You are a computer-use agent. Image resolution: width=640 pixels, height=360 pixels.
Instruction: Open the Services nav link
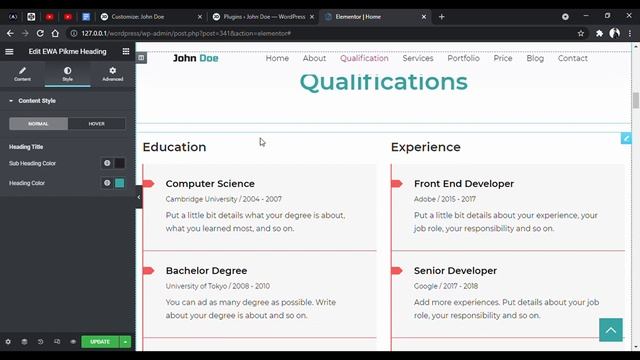[x=418, y=58]
